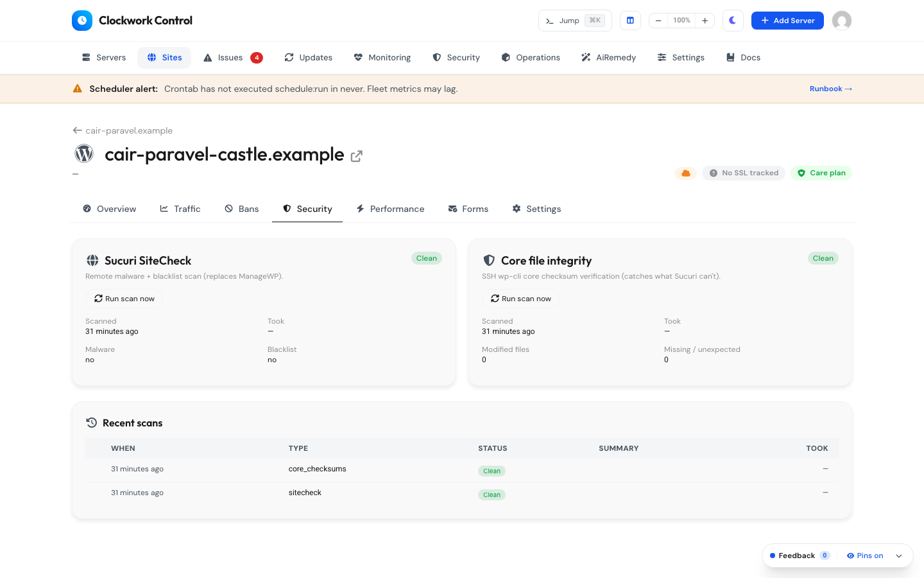Open the top-nav Security section
This screenshot has width=924, height=578.
pos(456,58)
